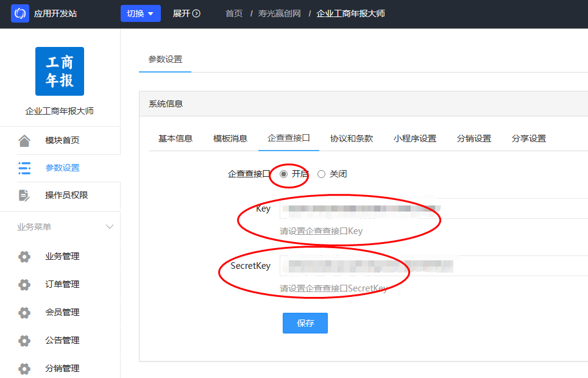Switch to the 基本信息 tab
Image resolution: width=588 pixels, height=378 pixels.
(x=175, y=138)
